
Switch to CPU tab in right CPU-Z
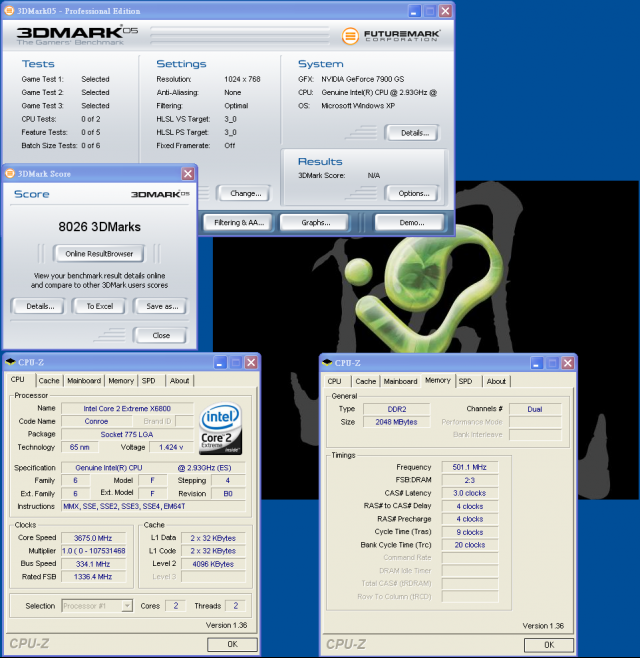click(334, 381)
